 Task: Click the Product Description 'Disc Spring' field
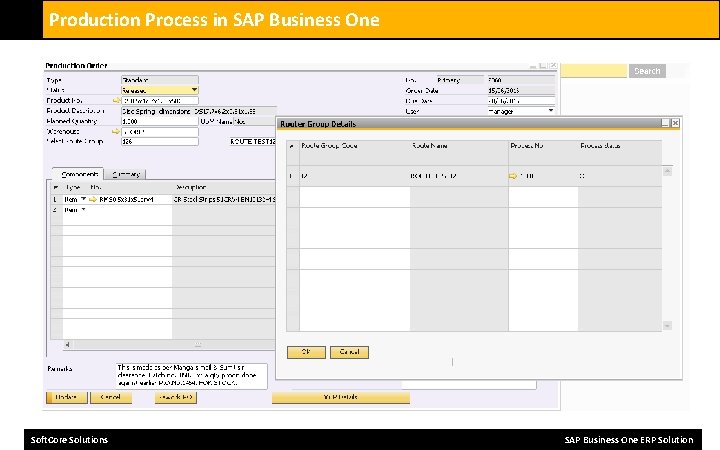(x=199, y=111)
